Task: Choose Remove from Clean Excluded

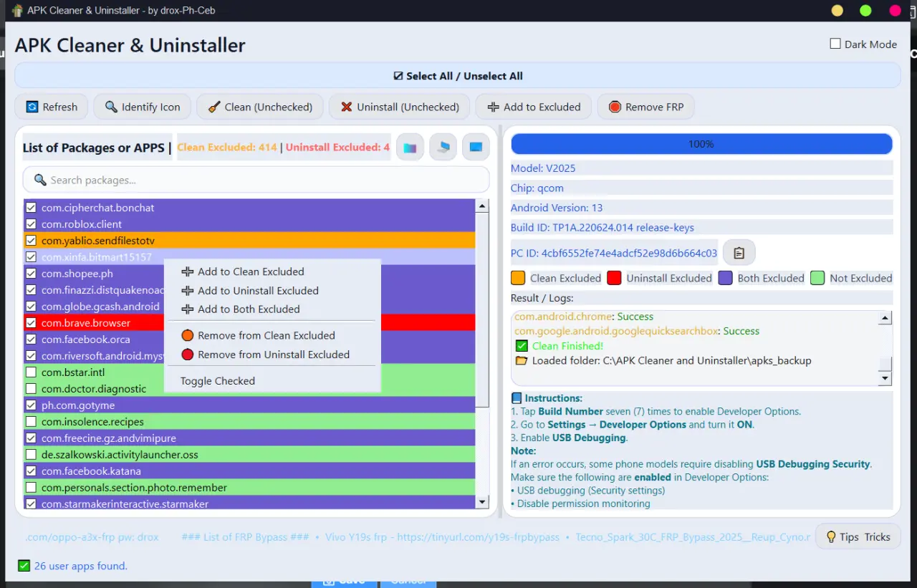Action: 272,335
